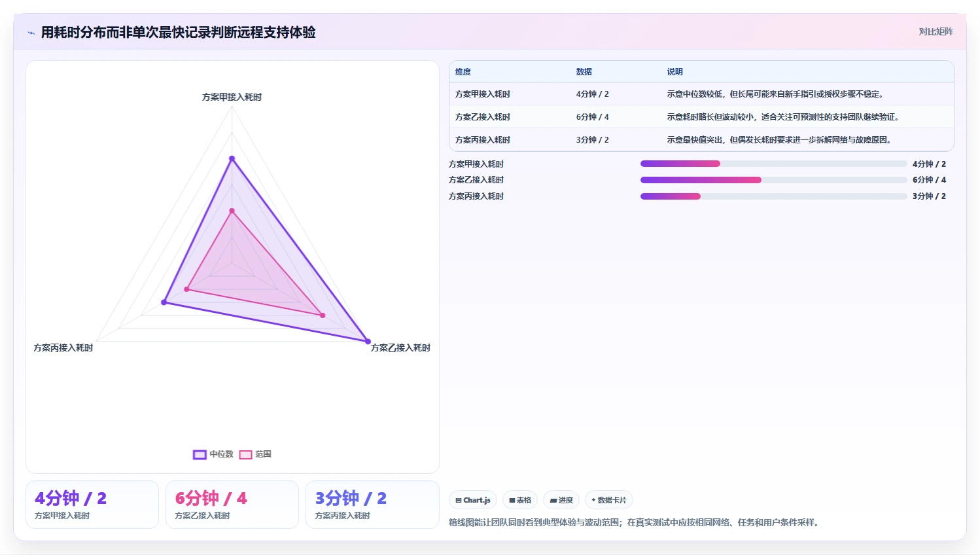
Task: Click the description starting 示意耗时略长
Action: (784, 117)
